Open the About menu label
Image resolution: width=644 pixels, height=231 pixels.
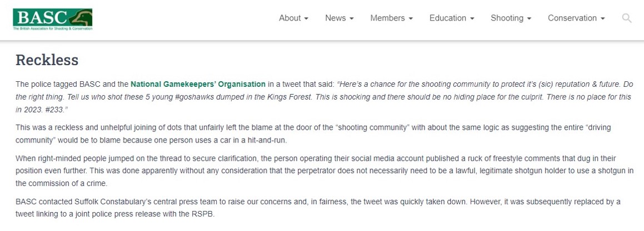pos(289,18)
